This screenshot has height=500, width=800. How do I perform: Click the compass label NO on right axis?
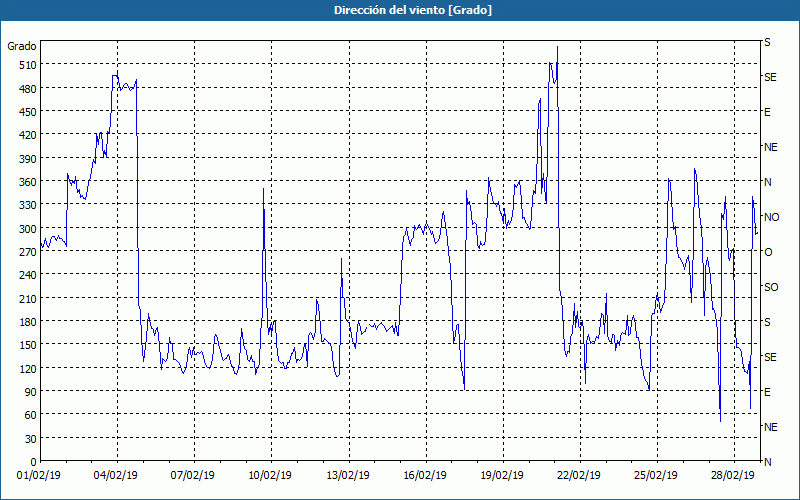point(771,217)
